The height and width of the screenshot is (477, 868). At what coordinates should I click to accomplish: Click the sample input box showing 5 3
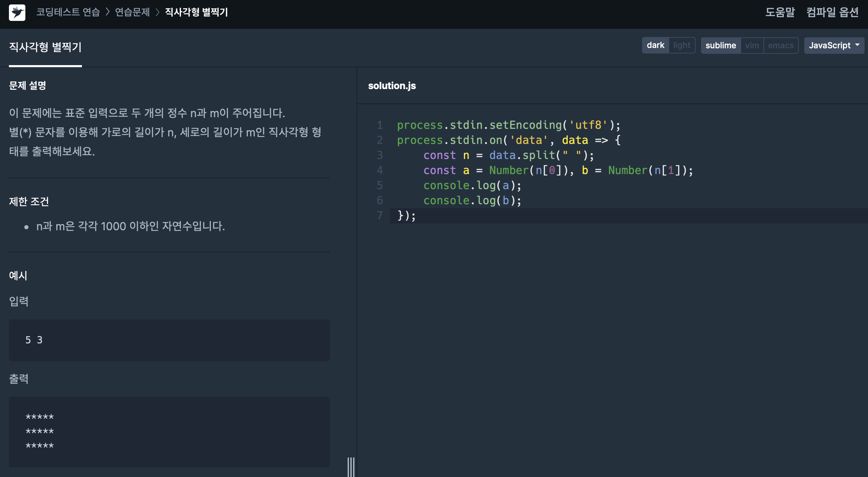coord(169,340)
